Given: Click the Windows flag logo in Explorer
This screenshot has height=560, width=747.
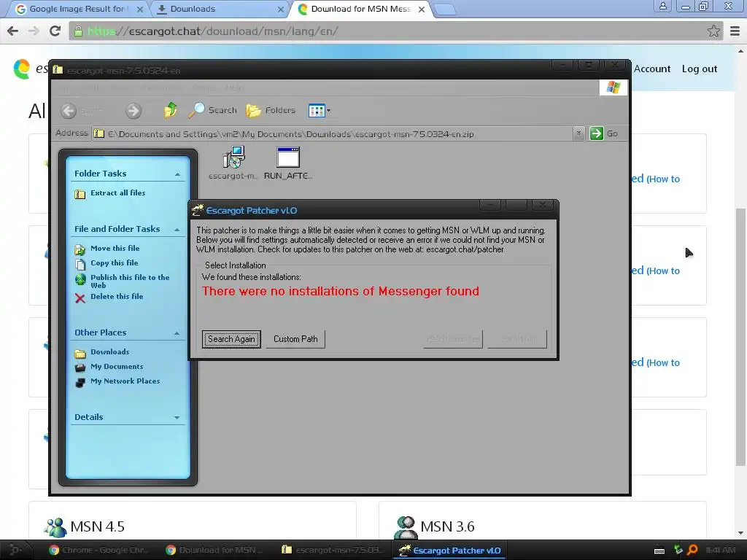Looking at the screenshot, I should click(614, 87).
